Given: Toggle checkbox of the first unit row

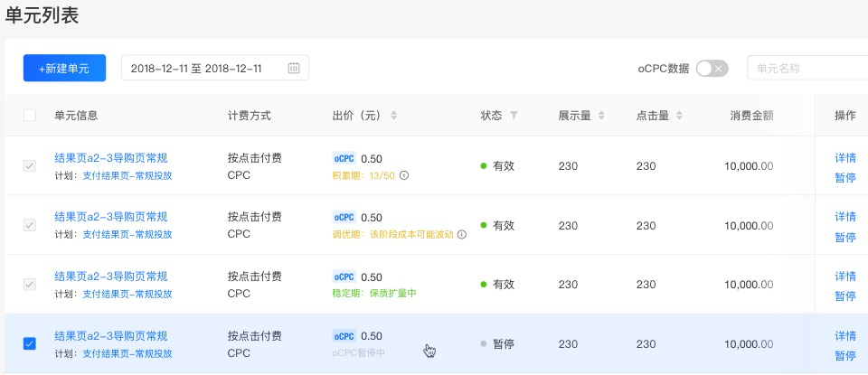Looking at the screenshot, I should (x=30, y=165).
